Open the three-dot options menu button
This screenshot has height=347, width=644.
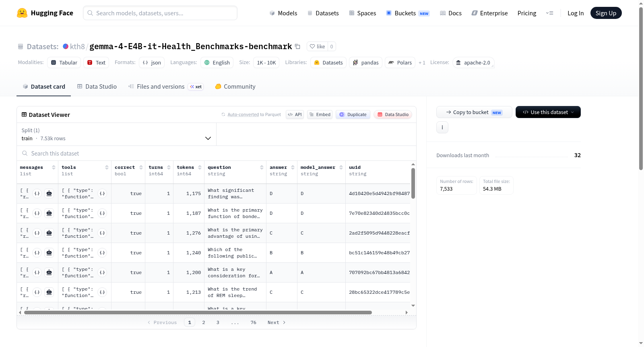442,127
